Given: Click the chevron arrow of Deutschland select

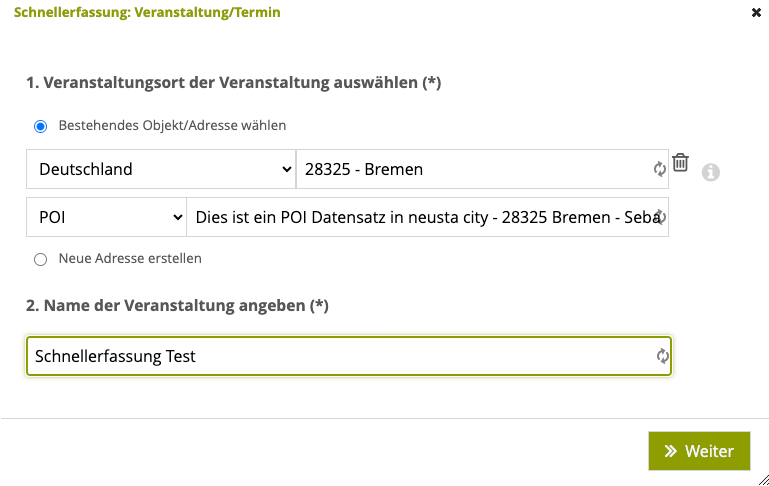Looking at the screenshot, I should (286, 169).
